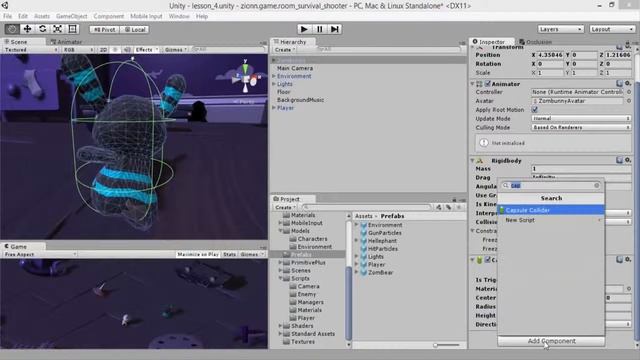The width and height of the screenshot is (640, 360).
Task: Open Project Create dropdown
Action: pos(285,207)
